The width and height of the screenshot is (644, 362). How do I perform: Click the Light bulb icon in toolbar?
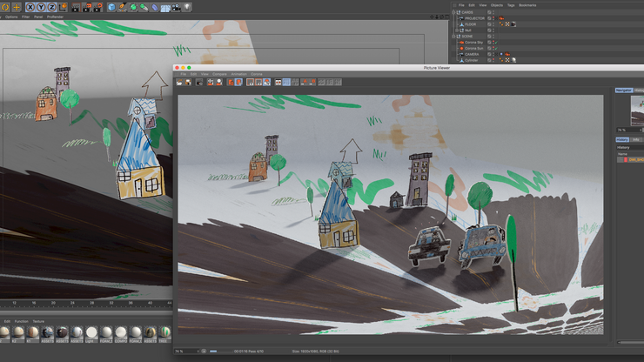[x=186, y=7]
